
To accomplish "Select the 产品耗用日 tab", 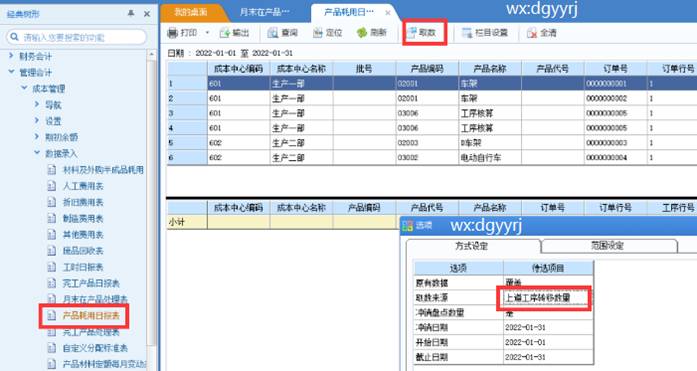I will pos(349,12).
